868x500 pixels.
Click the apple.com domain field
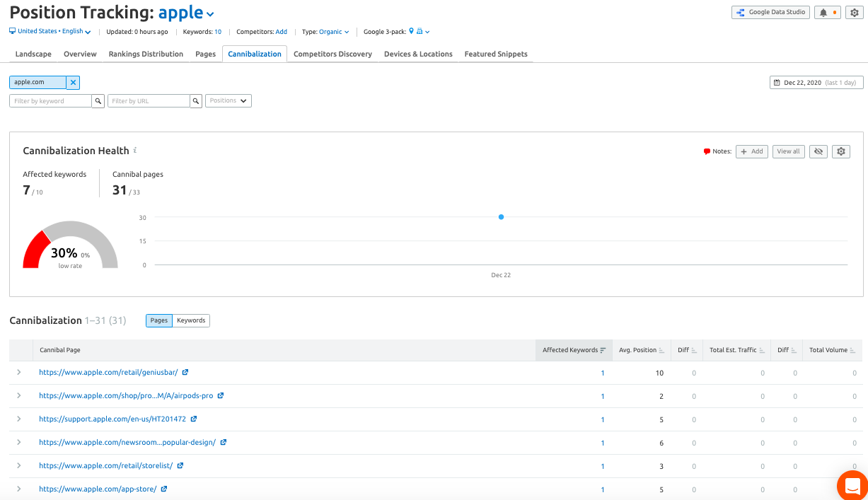[37, 83]
